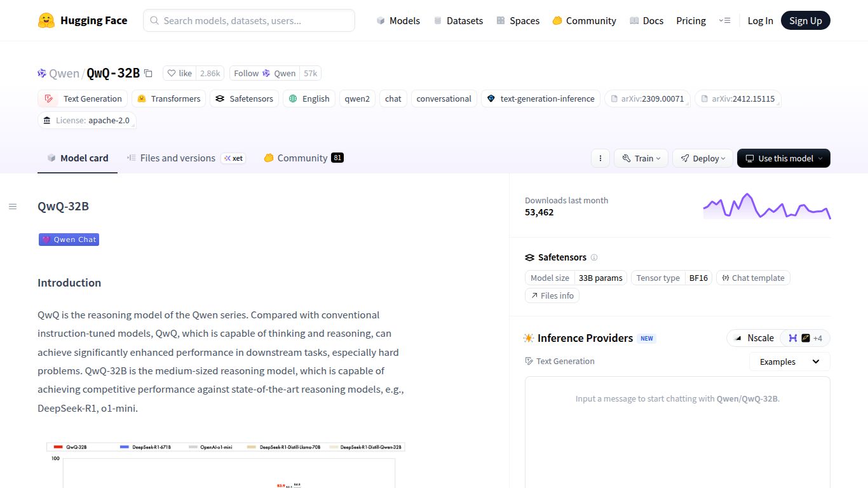
Task: Copy the model name with copy icon
Action: (148, 73)
